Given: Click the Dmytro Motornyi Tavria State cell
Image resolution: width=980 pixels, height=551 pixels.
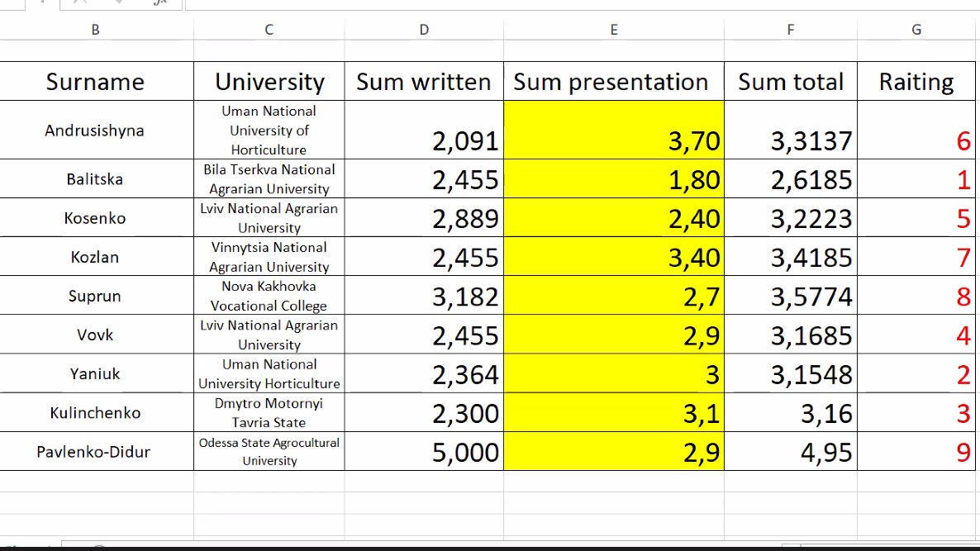Looking at the screenshot, I should (x=269, y=413).
